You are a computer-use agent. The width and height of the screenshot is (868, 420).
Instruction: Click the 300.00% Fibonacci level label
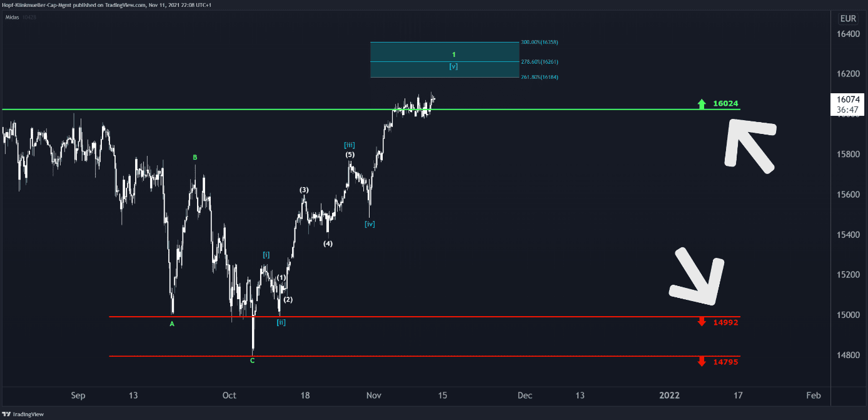[539, 42]
